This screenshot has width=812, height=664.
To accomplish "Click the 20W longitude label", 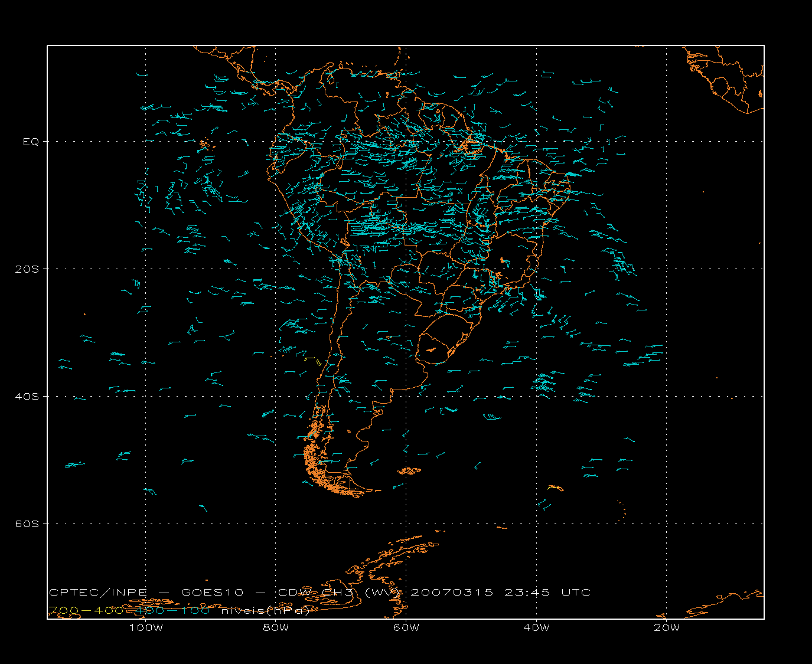I will pos(667,627).
